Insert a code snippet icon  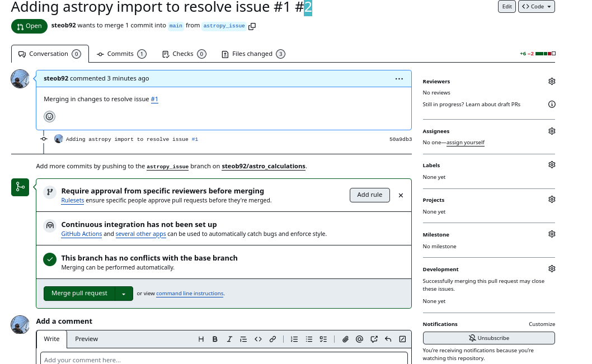(x=258, y=339)
